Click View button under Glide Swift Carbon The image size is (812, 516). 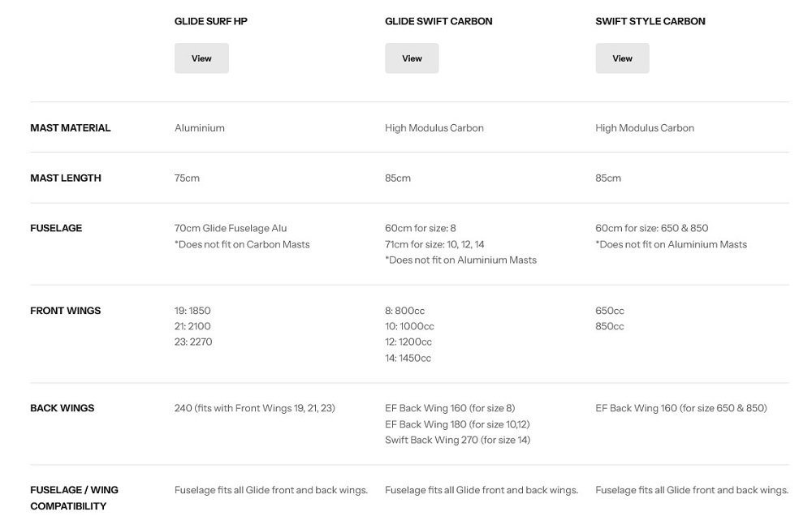[412, 58]
